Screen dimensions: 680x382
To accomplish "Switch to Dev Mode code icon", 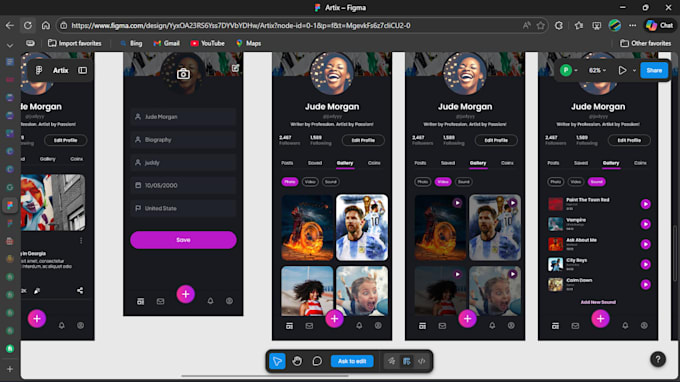I will pos(422,361).
